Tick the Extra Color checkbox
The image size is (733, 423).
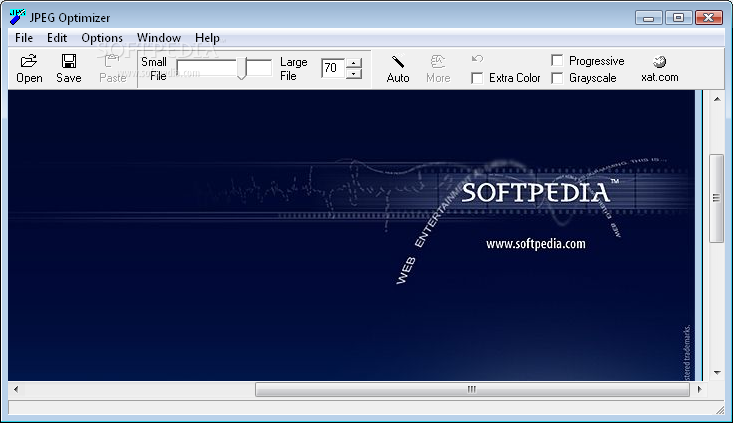(477, 78)
